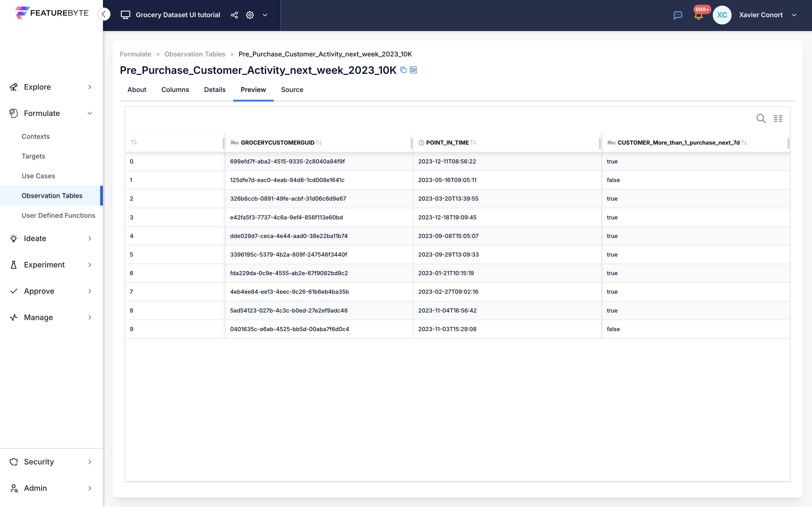812x507 pixels.
Task: Click the monitor icon beside catalog name
Action: point(125,15)
